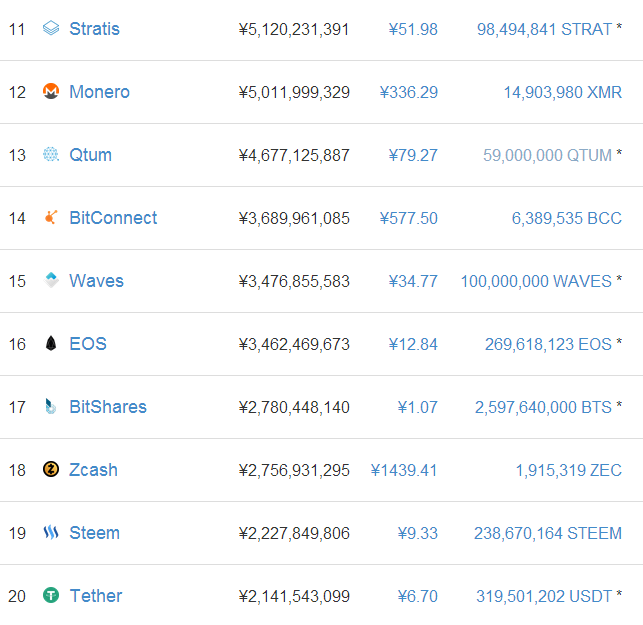This screenshot has height=625, width=643.
Task: Click rank number 14
Action: click(x=17, y=219)
